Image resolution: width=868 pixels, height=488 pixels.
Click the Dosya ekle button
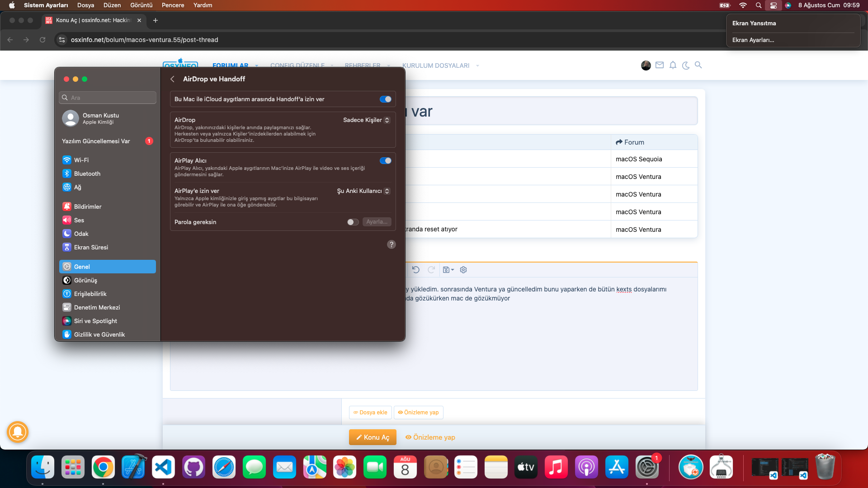click(x=370, y=413)
